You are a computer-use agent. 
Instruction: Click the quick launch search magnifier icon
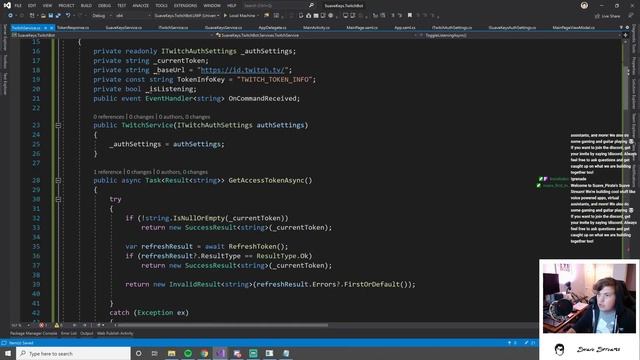click(311, 6)
